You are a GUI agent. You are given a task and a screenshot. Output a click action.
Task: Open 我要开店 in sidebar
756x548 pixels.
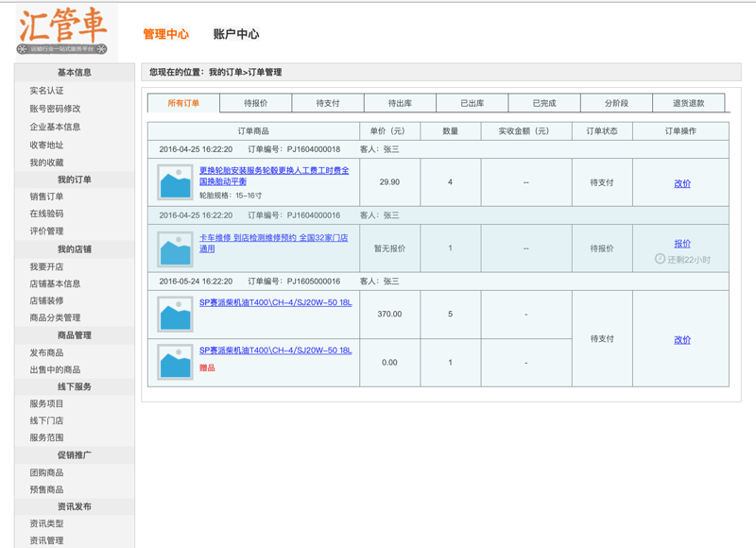point(46,267)
